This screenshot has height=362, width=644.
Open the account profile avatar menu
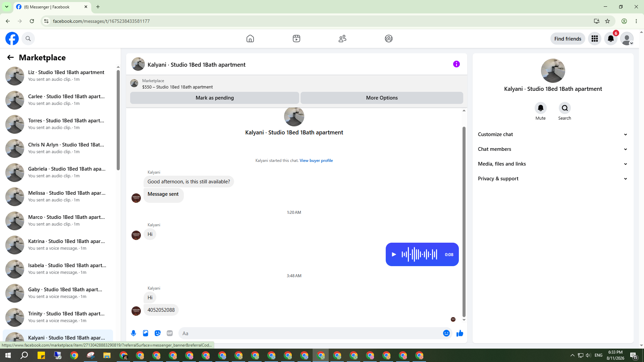627,39
